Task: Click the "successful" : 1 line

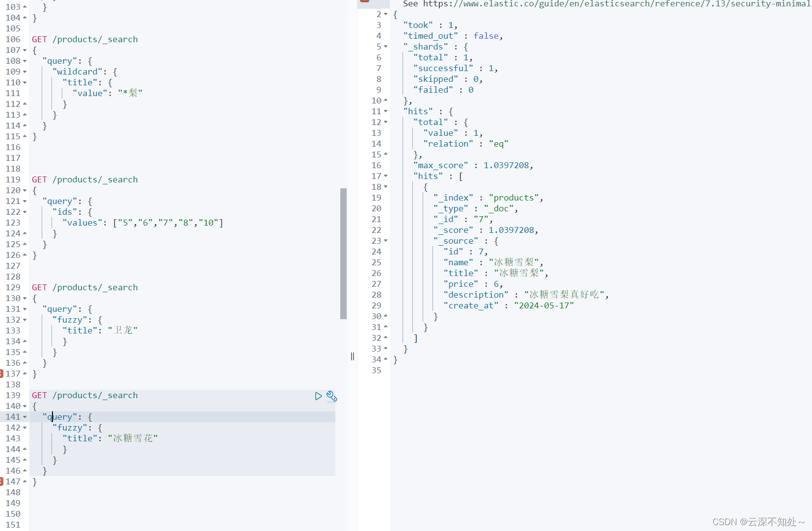Action: coord(456,68)
